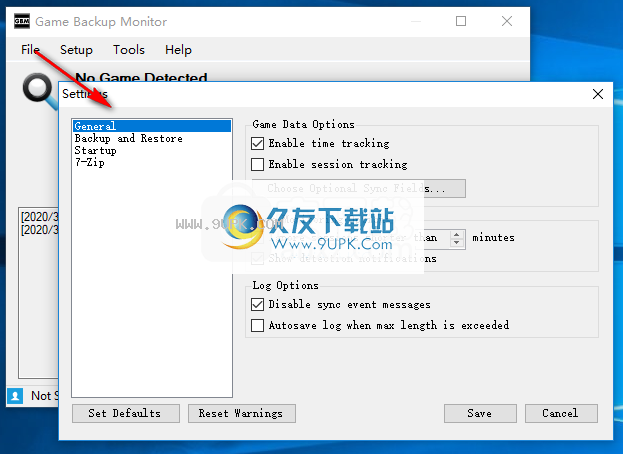The width and height of the screenshot is (623, 454).
Task: Open the File menu
Action: click(30, 50)
